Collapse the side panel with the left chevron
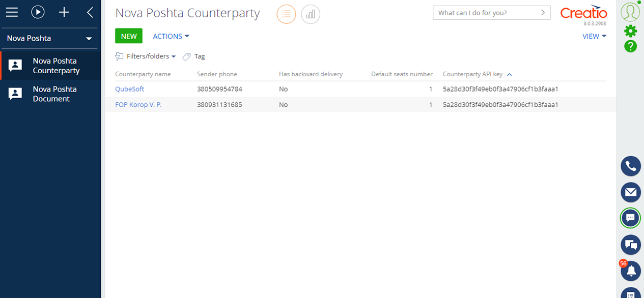 (89, 12)
